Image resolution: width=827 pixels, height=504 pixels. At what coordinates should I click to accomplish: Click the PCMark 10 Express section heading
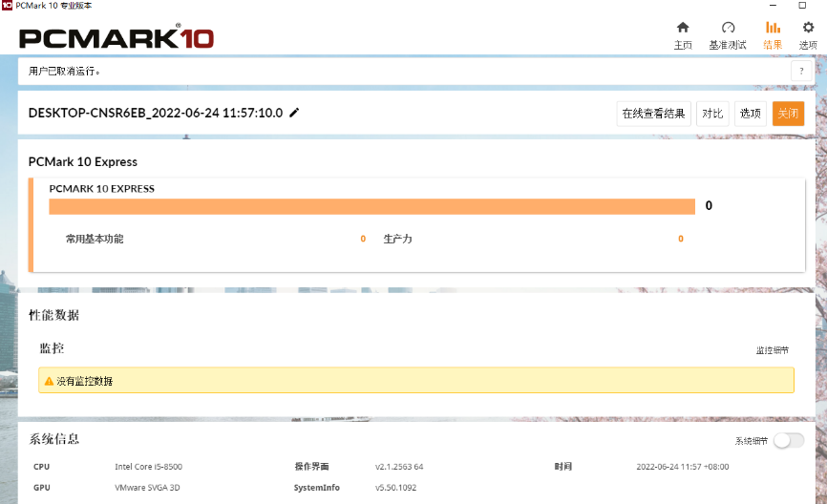click(x=83, y=162)
